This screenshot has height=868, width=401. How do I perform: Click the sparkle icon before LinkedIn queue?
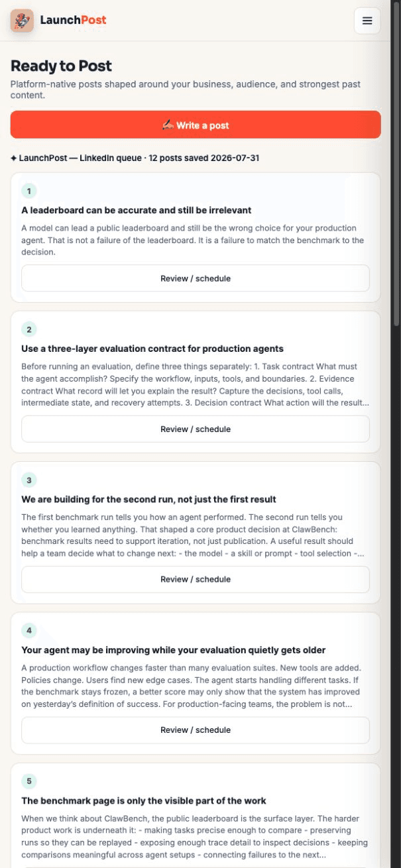(14, 158)
